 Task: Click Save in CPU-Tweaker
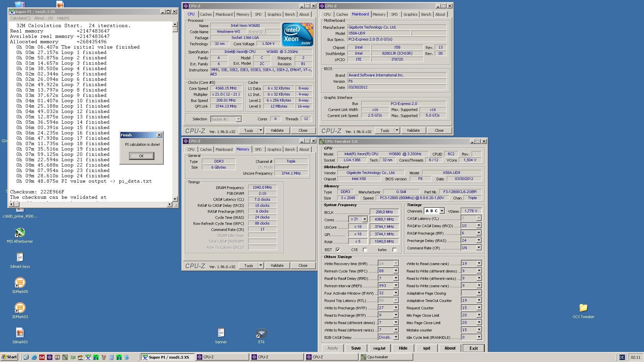(356, 348)
